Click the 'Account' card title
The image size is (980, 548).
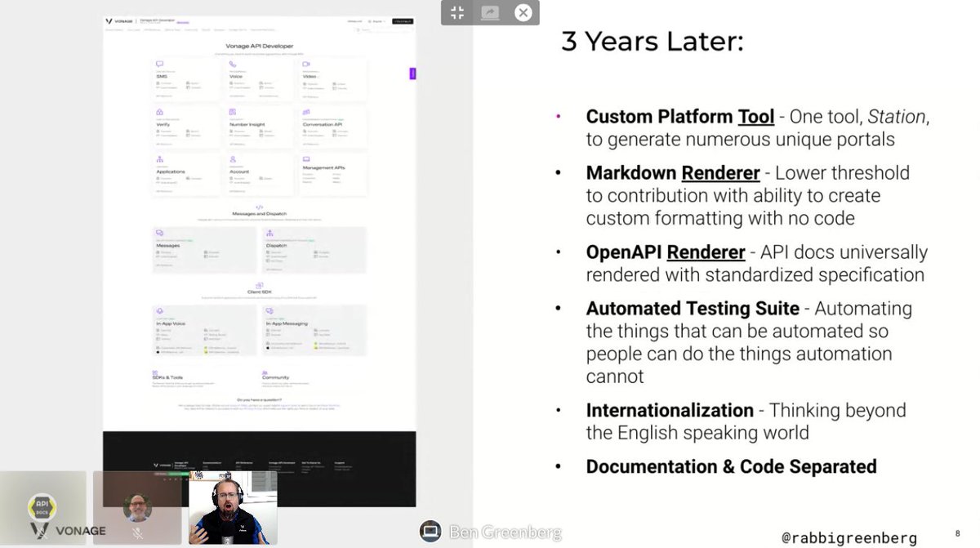pos(239,172)
